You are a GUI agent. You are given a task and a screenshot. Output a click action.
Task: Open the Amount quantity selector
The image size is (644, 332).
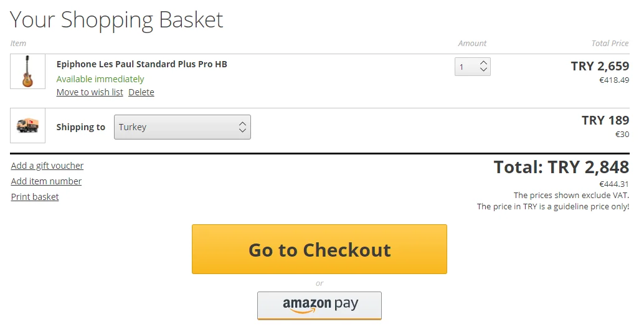tap(472, 67)
